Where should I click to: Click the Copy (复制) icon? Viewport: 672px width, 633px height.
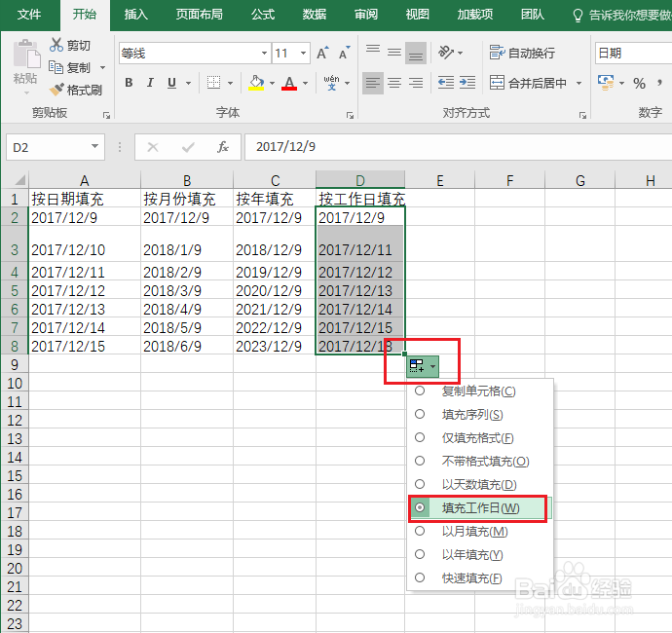point(56,67)
